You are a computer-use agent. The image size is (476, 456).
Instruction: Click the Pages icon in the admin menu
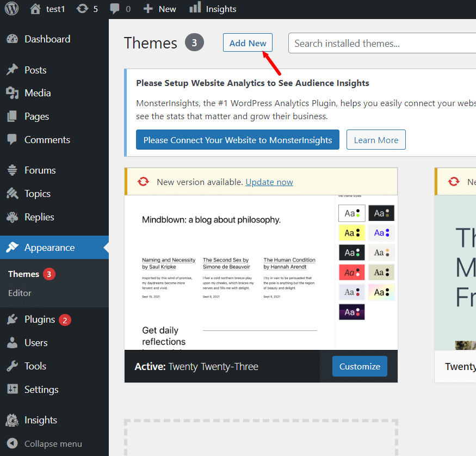tap(12, 116)
